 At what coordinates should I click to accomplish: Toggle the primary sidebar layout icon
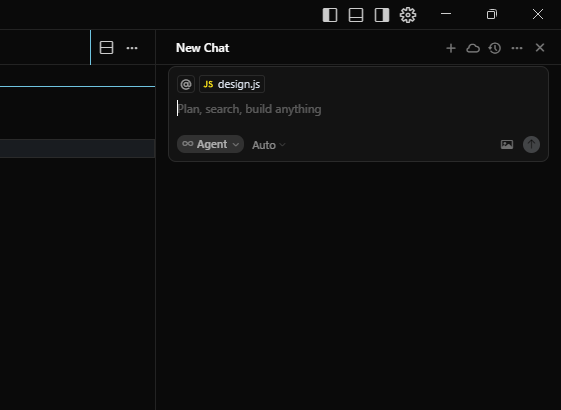click(330, 15)
